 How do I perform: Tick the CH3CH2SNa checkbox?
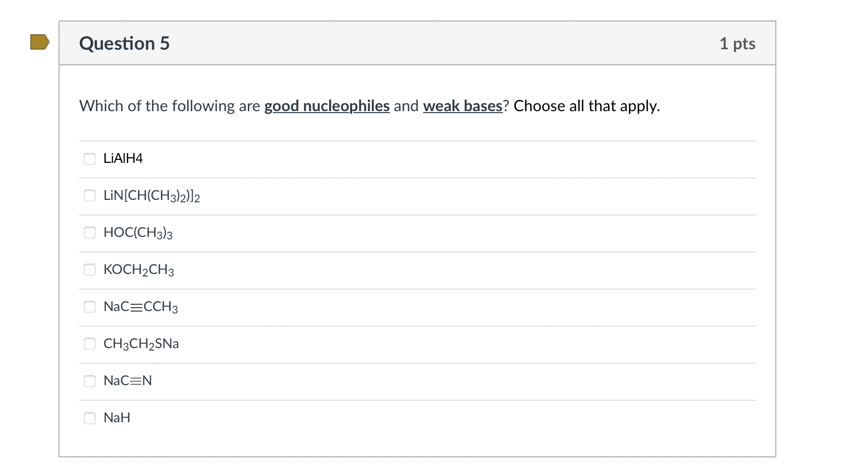[90, 344]
